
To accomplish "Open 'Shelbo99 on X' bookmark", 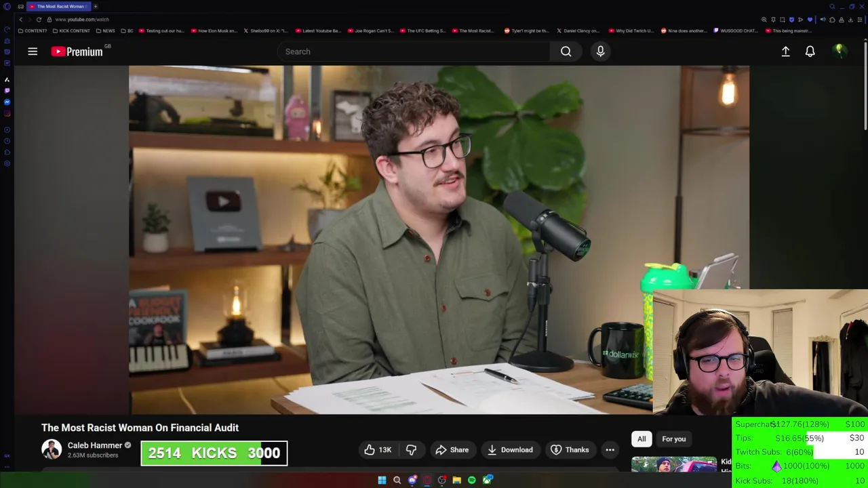I will (266, 30).
